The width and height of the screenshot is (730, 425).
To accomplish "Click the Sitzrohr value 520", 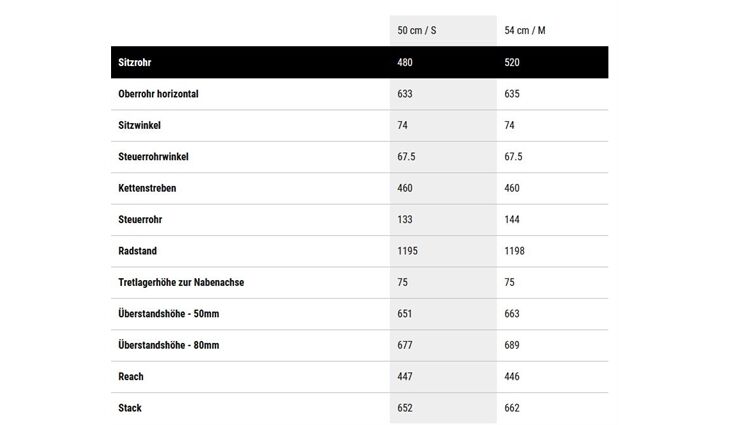I will (x=512, y=62).
